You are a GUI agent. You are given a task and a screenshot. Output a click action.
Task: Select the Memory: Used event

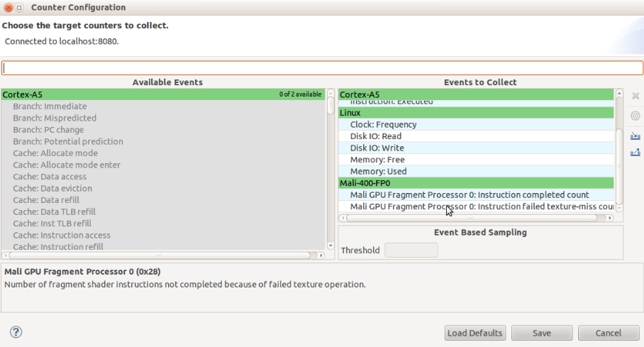coord(378,171)
